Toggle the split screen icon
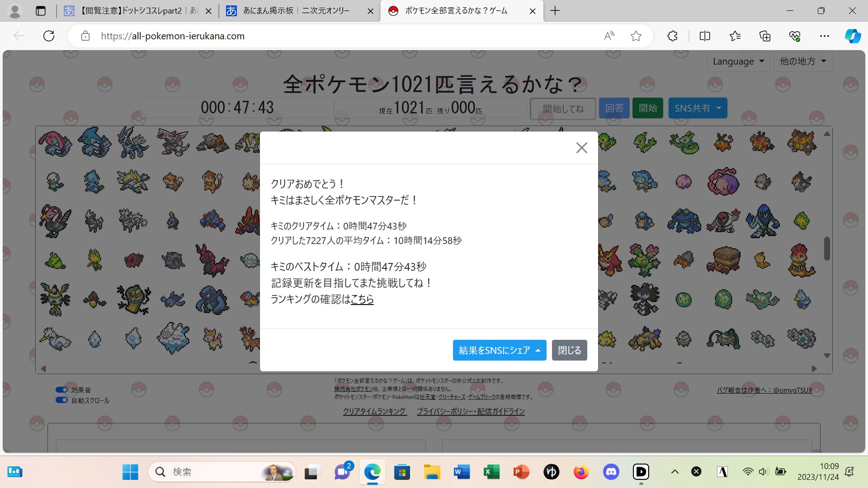Screen dimensions: 868x488 tap(705, 36)
